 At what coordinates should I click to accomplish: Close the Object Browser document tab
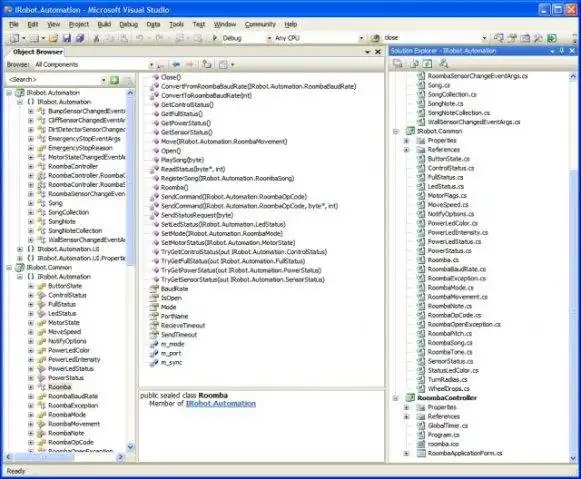coord(378,52)
